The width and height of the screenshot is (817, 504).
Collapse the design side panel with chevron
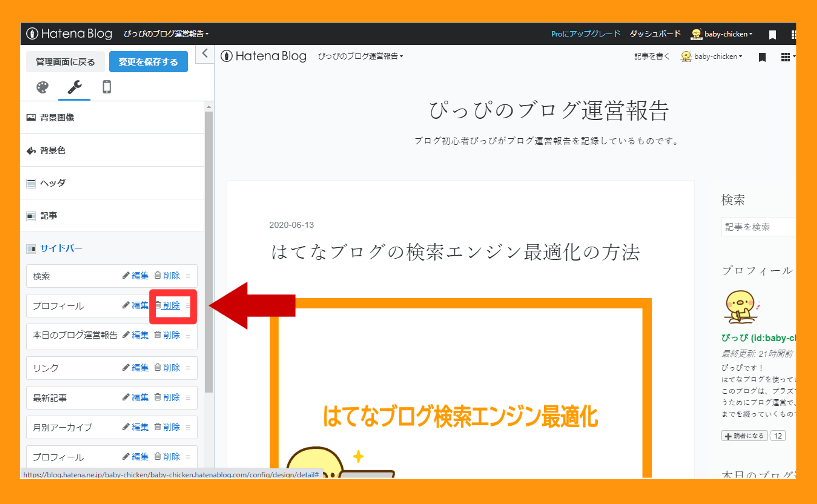tap(205, 54)
